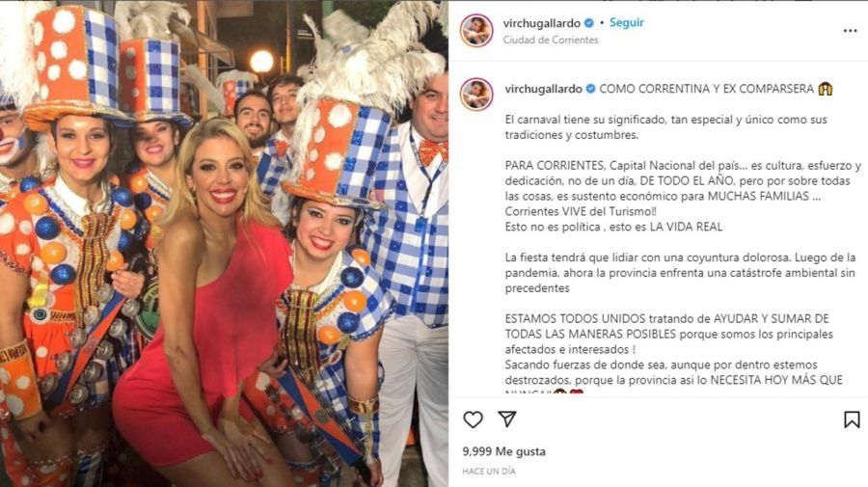Share the post via paper plane icon

pos(507,419)
